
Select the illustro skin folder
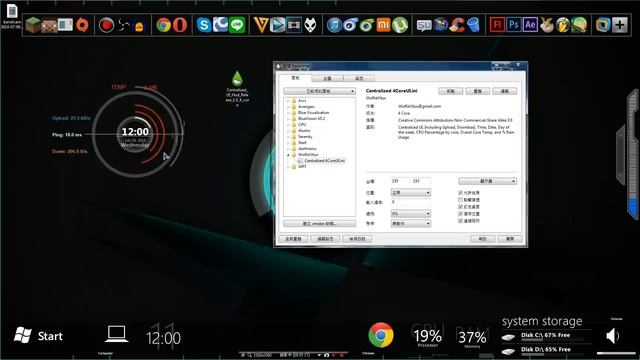[x=304, y=131]
